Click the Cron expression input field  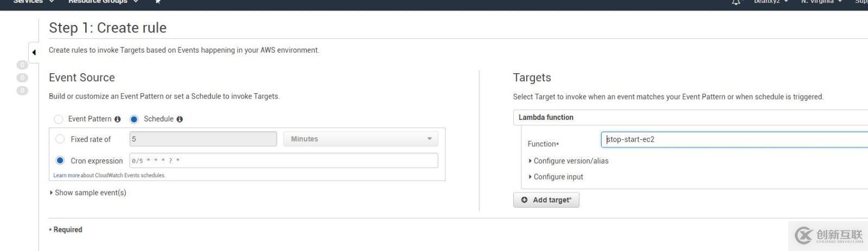(x=284, y=160)
